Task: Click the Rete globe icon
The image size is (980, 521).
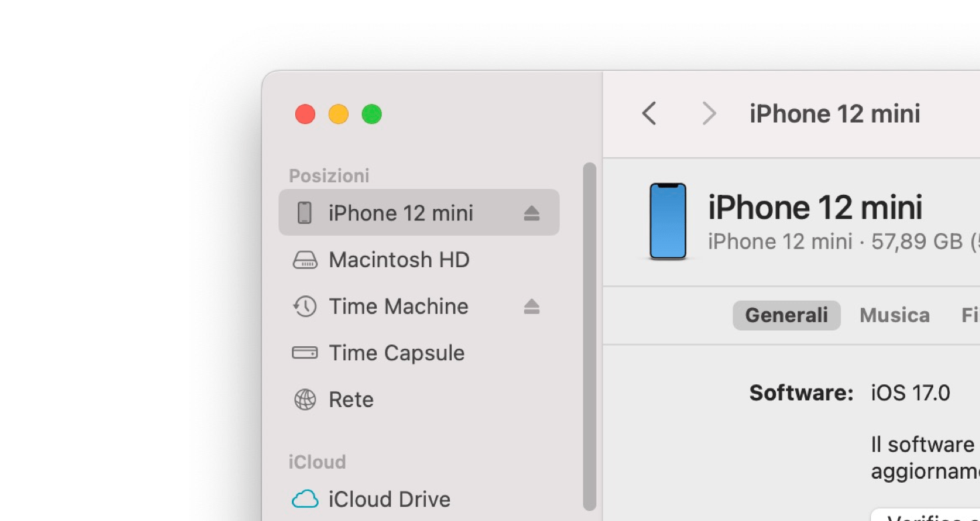Action: (305, 400)
